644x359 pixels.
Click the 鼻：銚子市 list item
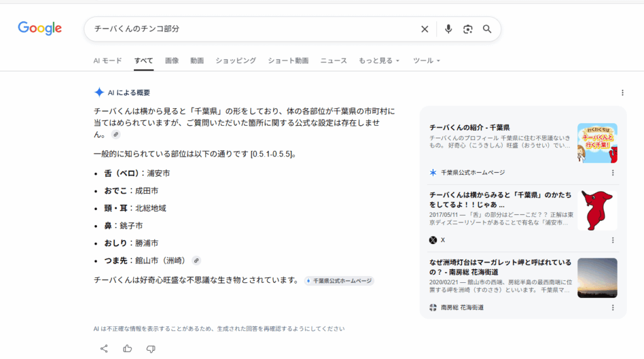(x=123, y=226)
